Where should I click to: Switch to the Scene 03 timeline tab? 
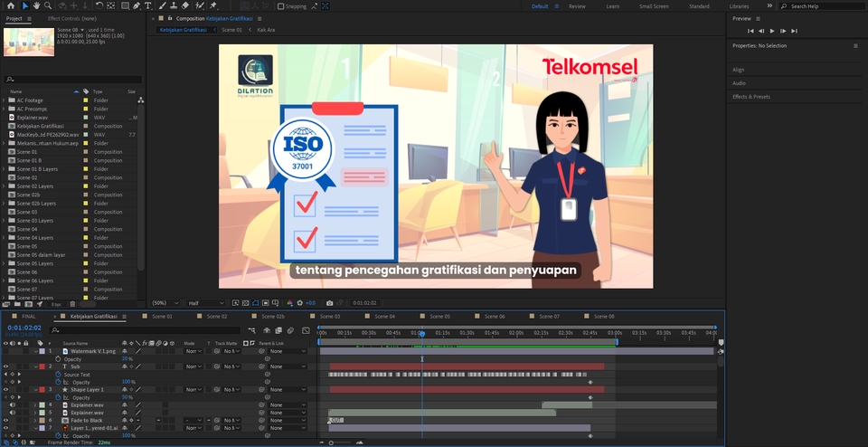(331, 317)
